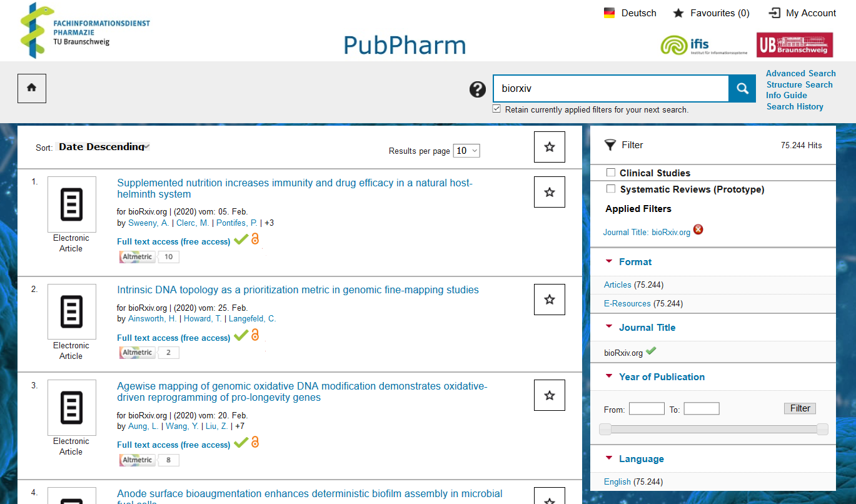Viewport: 856px width, 504px height.
Task: Click the German flag Deutsch option
Action: click(610, 13)
